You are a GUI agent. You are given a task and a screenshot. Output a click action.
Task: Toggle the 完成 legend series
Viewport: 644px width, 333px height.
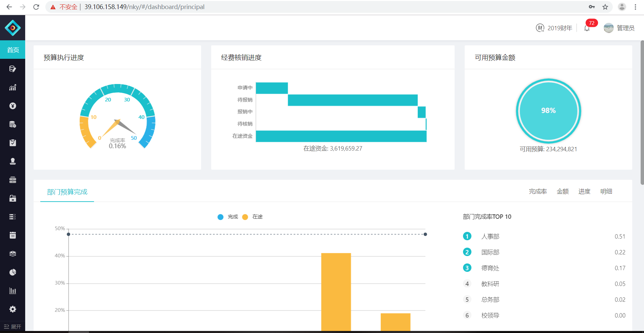pos(228,217)
